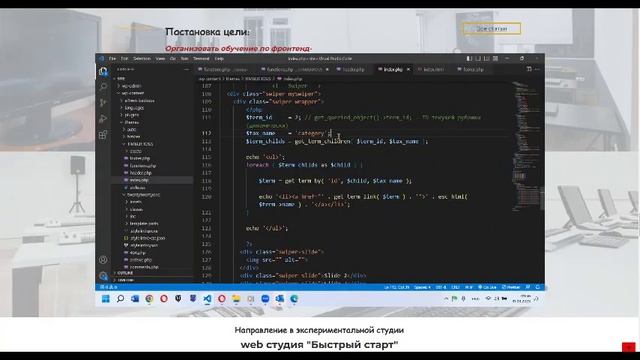The height and width of the screenshot is (360, 640).
Task: Switch to the index.html editor tab
Action: point(433,70)
